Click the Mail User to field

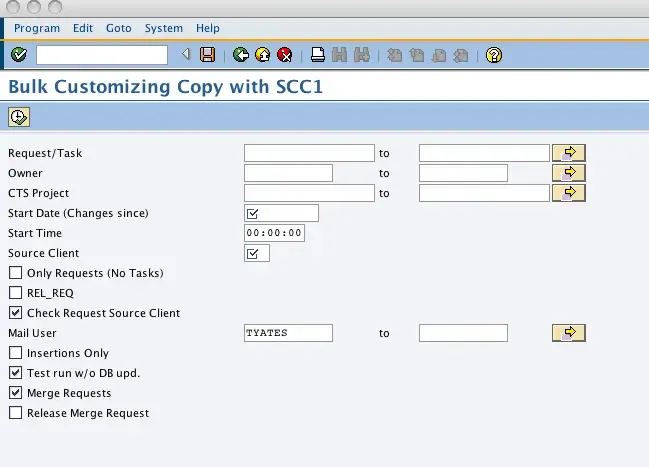pos(463,333)
